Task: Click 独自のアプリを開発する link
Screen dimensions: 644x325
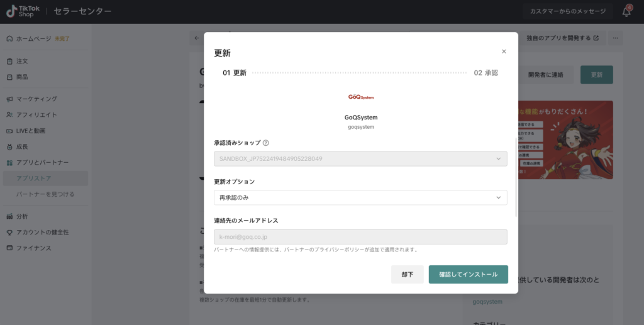Action: coord(562,38)
